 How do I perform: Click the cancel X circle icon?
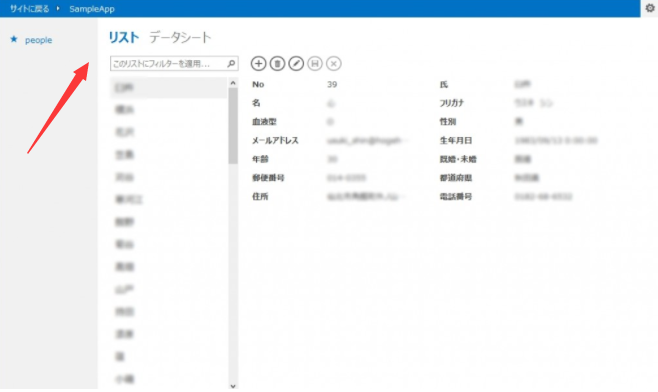click(334, 63)
